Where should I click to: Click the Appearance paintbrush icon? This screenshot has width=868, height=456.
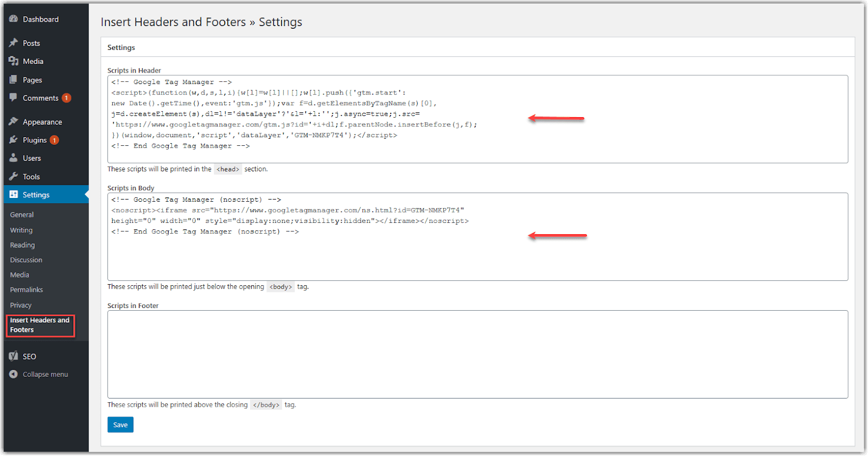(x=14, y=122)
